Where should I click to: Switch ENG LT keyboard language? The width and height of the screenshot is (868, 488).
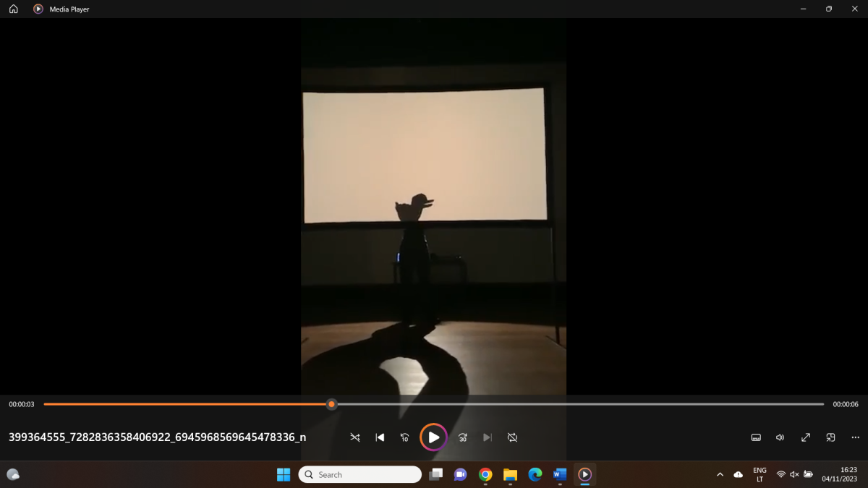pos(759,474)
